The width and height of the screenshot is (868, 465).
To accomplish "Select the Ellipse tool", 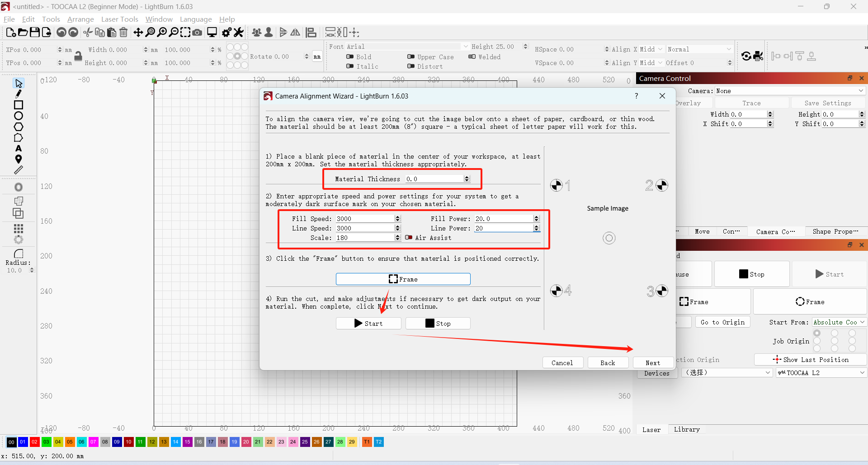I will pos(19,116).
